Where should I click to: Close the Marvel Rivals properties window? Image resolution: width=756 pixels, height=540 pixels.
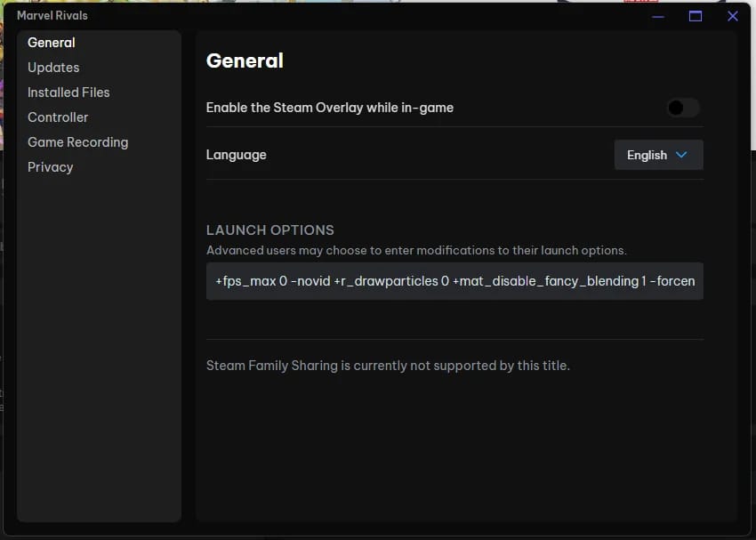click(x=732, y=16)
